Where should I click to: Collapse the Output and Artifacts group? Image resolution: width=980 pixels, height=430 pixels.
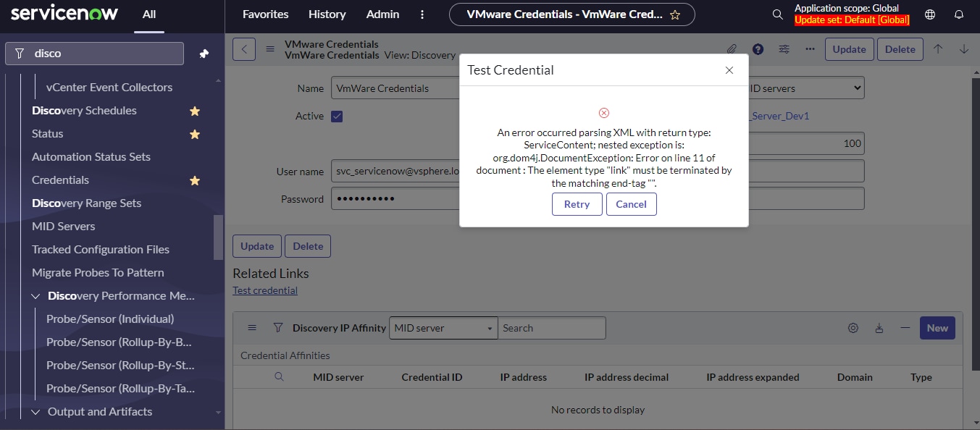36,412
